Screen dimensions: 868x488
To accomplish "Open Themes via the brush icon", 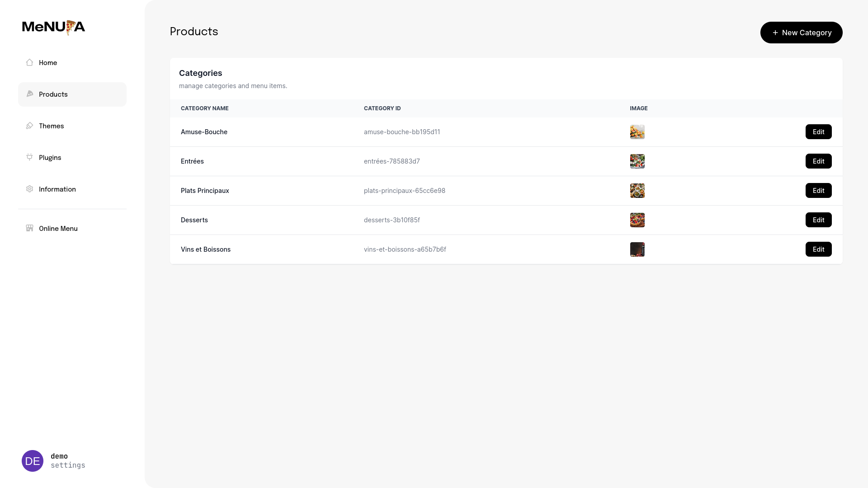I will coord(29,126).
